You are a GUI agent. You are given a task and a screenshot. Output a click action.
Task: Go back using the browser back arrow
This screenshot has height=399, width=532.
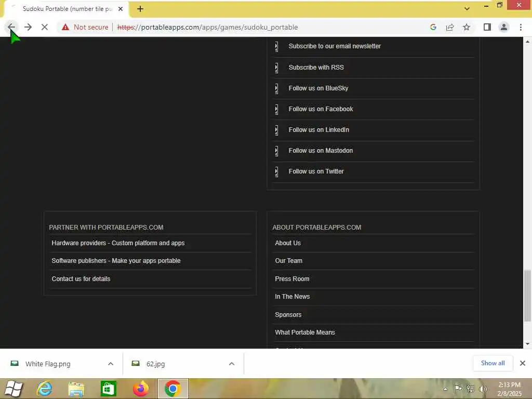(x=11, y=27)
